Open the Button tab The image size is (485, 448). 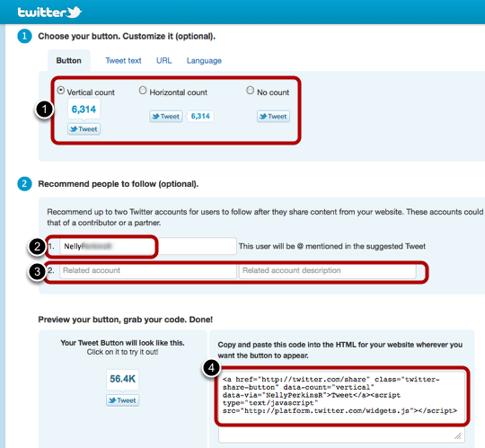(x=68, y=60)
